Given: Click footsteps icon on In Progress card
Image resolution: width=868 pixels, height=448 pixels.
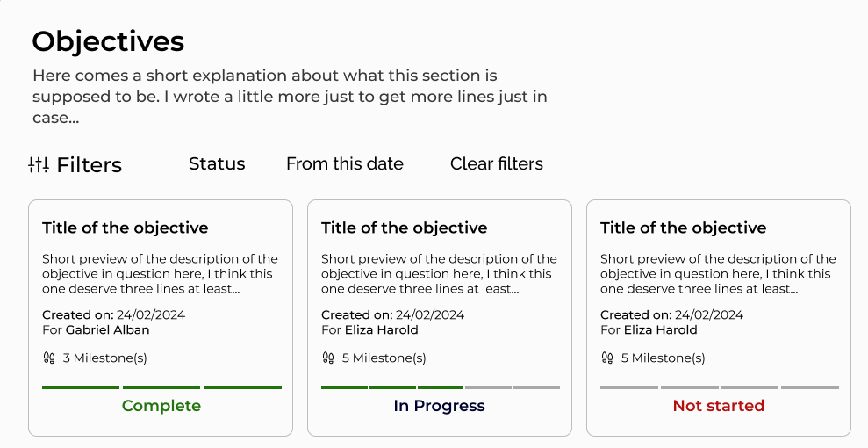Looking at the screenshot, I should (328, 358).
